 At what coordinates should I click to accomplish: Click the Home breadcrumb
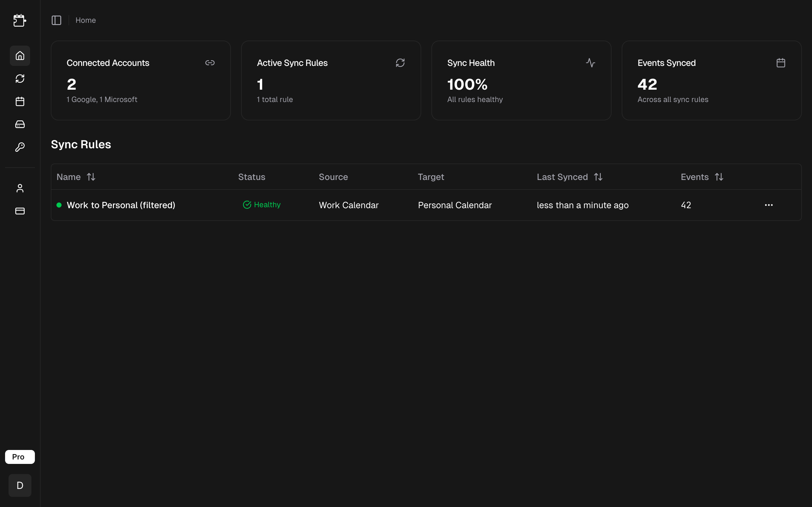[86, 21]
